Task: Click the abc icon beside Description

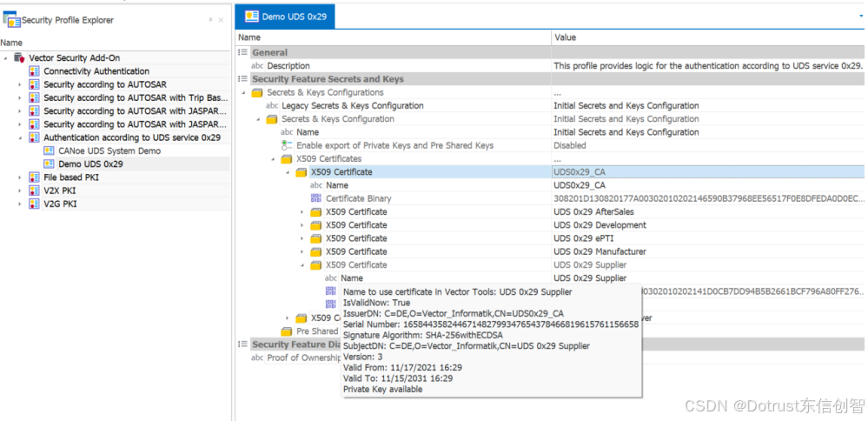Action: 257,66
